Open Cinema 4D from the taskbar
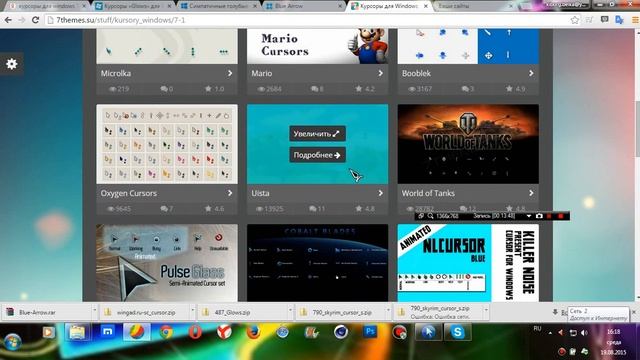The image size is (640, 360). point(341,333)
